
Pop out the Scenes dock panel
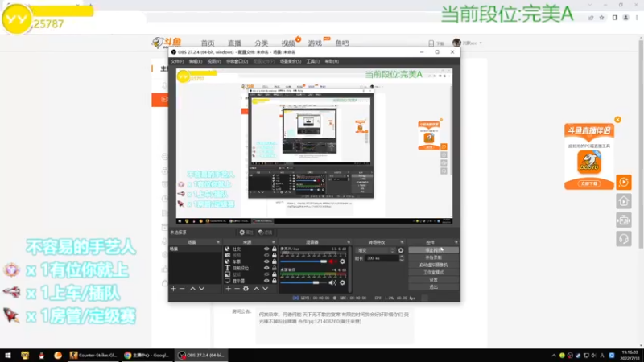pos(217,242)
